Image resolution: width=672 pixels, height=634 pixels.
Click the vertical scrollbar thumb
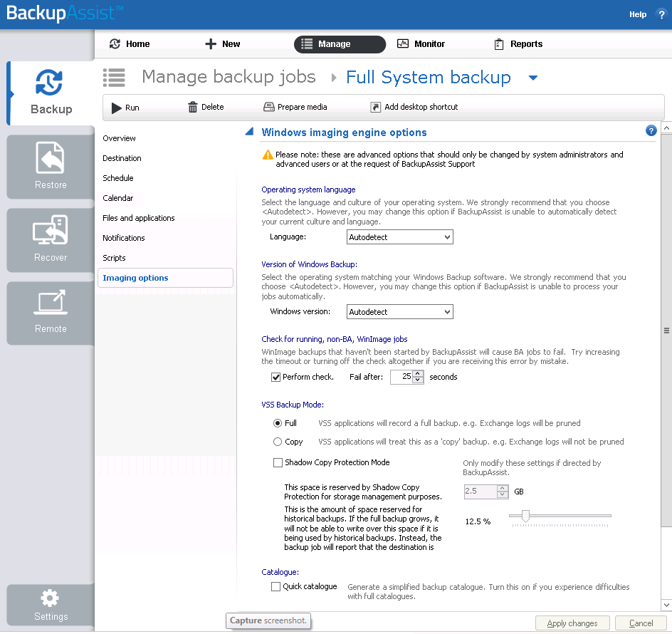point(666,331)
